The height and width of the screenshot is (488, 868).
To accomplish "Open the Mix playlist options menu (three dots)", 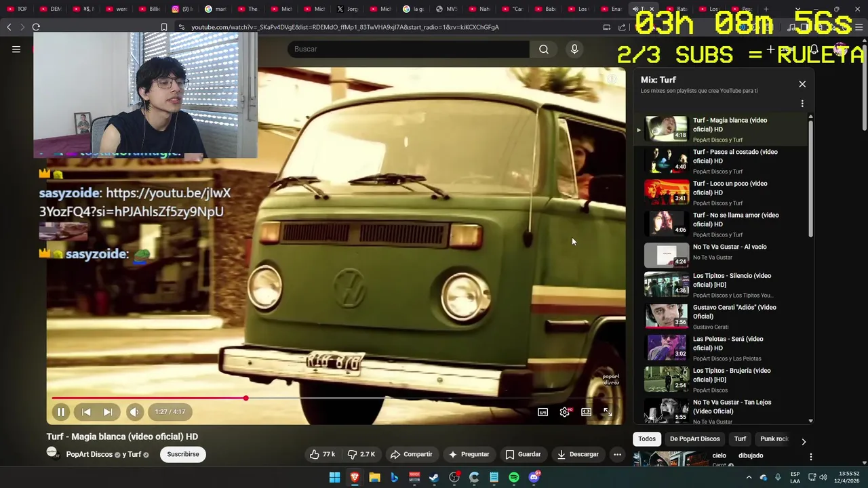I will pos(802,104).
